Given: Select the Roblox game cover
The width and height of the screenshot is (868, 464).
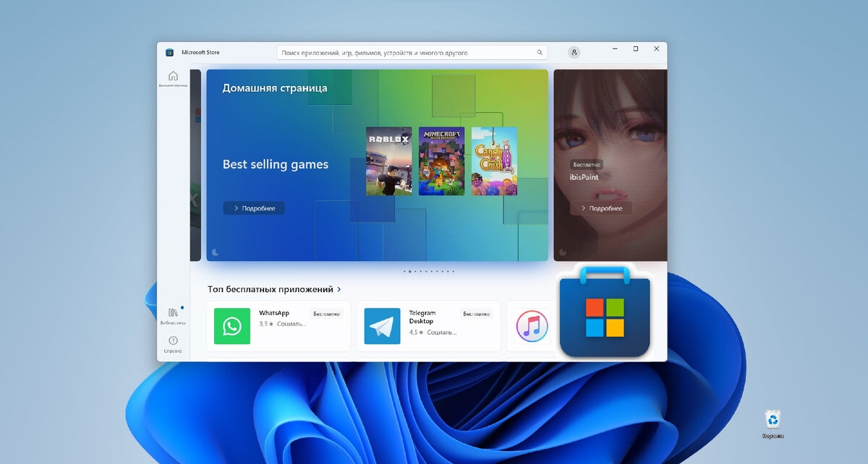Looking at the screenshot, I should pos(388,161).
